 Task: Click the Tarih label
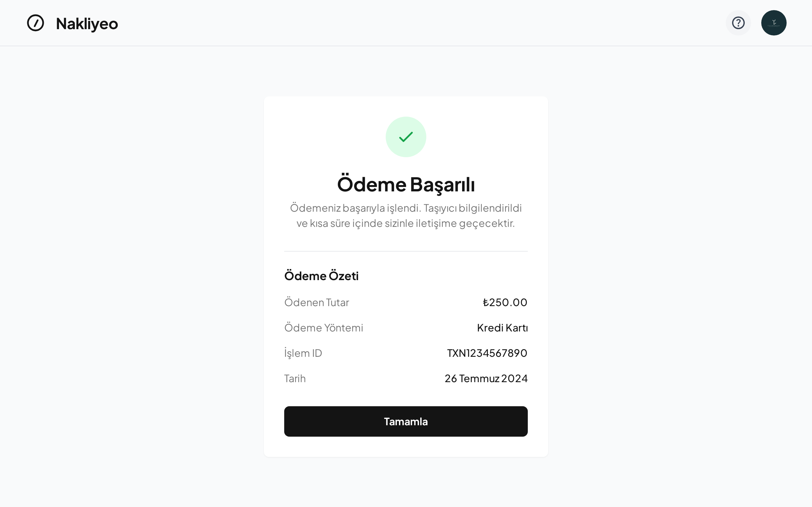click(x=295, y=379)
